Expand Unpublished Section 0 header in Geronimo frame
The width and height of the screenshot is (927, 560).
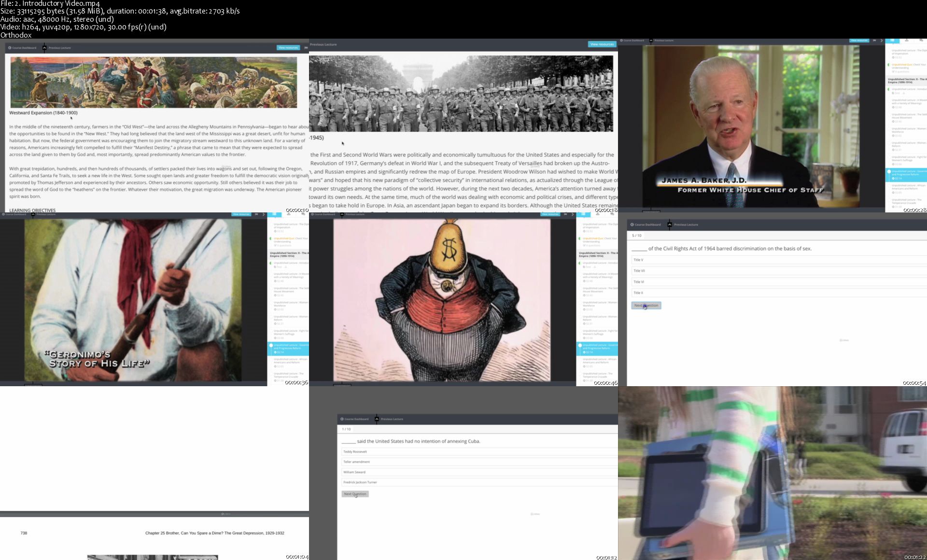tap(289, 254)
